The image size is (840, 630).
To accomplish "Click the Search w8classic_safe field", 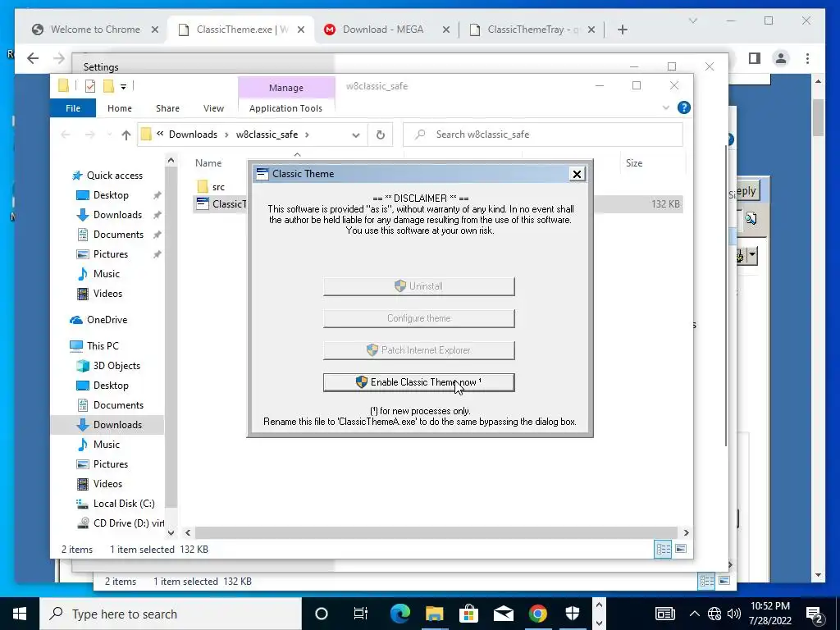I will tap(543, 135).
